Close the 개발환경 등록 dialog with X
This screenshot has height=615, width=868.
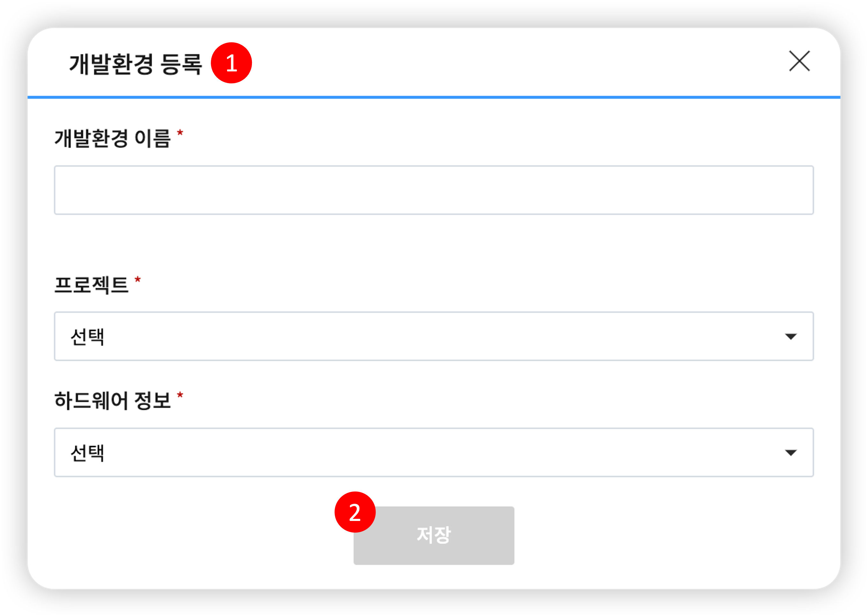coord(799,61)
